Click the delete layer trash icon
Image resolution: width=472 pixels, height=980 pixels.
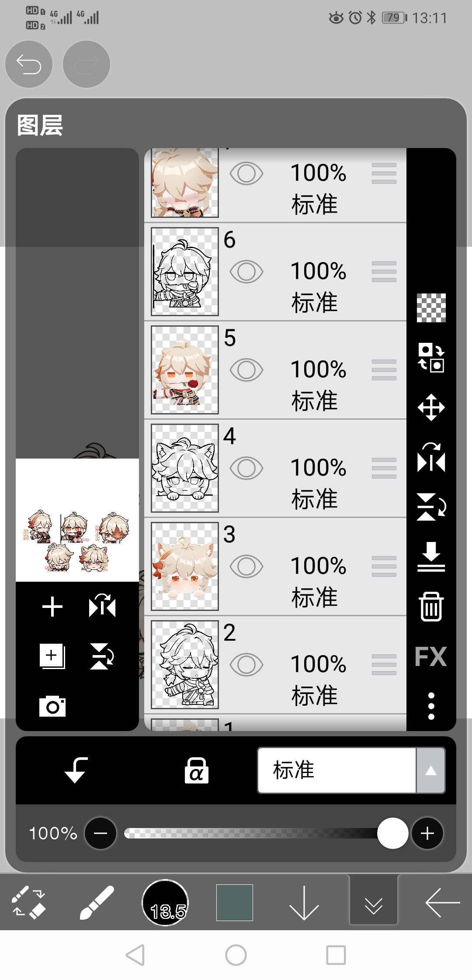[x=431, y=607]
